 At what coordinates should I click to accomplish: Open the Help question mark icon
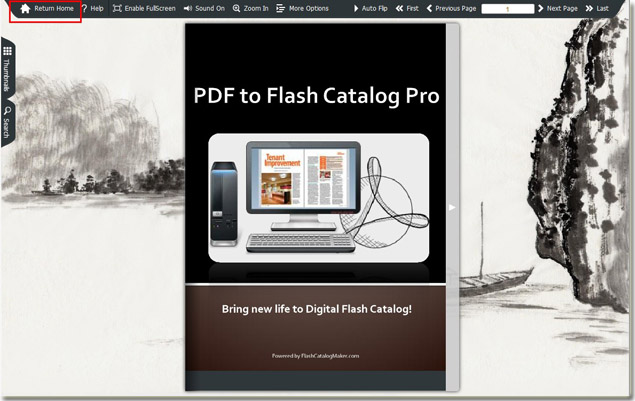click(85, 8)
